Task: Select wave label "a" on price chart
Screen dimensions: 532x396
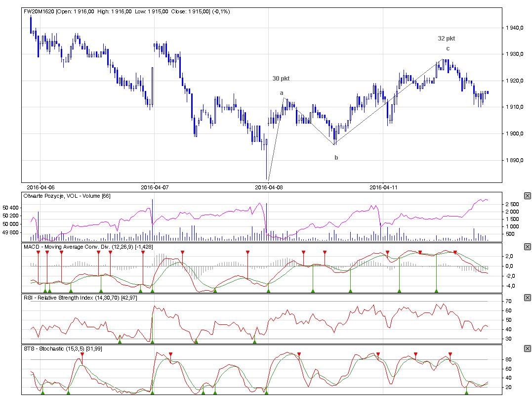Action: point(282,93)
